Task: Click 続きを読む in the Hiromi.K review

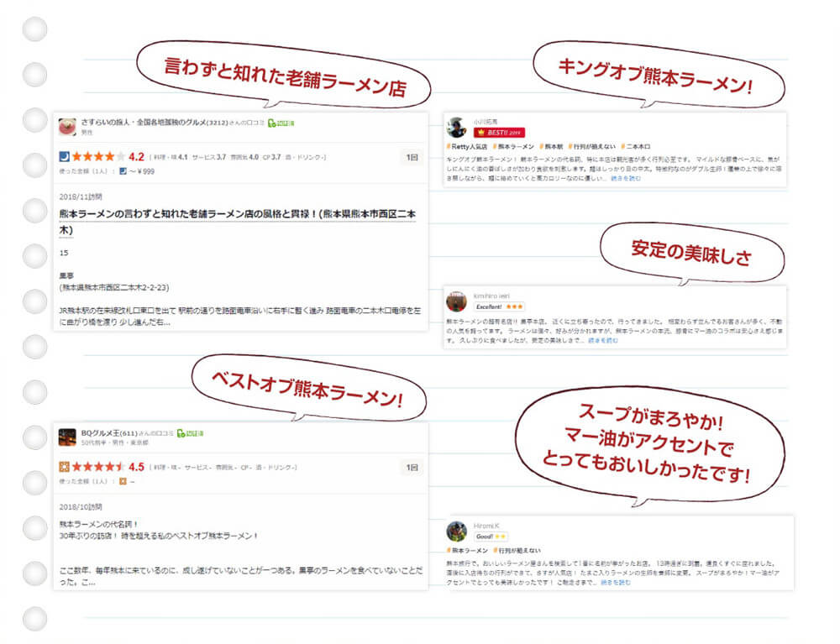Action: pyautogui.click(x=616, y=583)
